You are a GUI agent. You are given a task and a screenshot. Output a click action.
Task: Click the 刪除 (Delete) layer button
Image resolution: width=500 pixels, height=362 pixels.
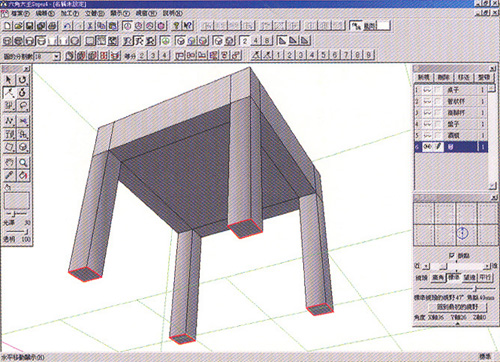tap(444, 77)
